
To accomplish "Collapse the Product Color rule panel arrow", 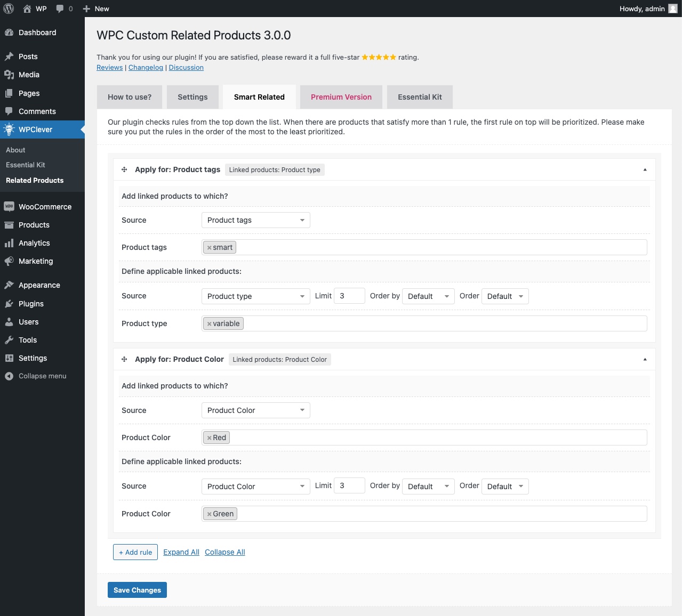I will 645,359.
